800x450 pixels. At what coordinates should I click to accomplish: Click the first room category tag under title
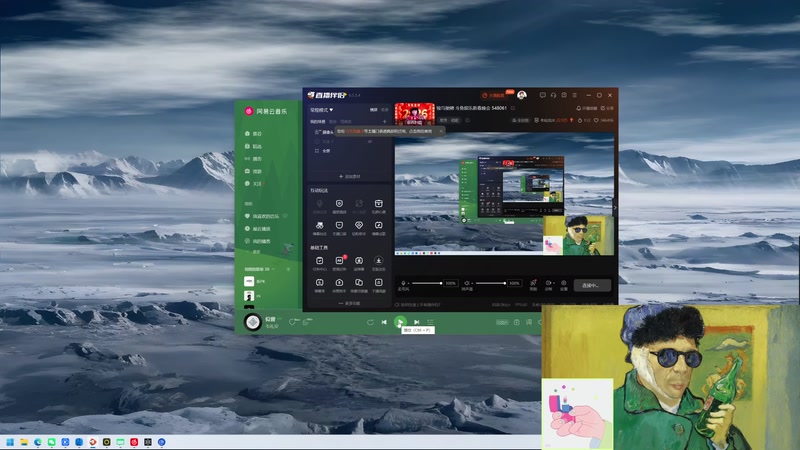(443, 120)
